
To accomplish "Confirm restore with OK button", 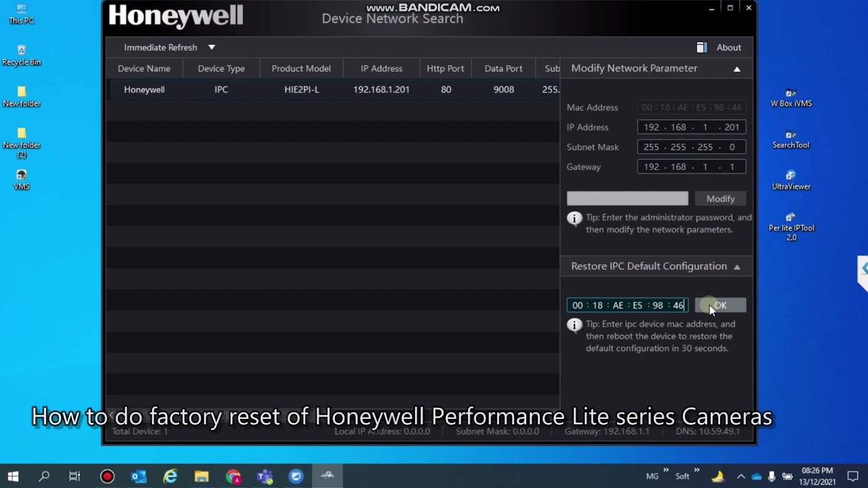I will coord(720,306).
